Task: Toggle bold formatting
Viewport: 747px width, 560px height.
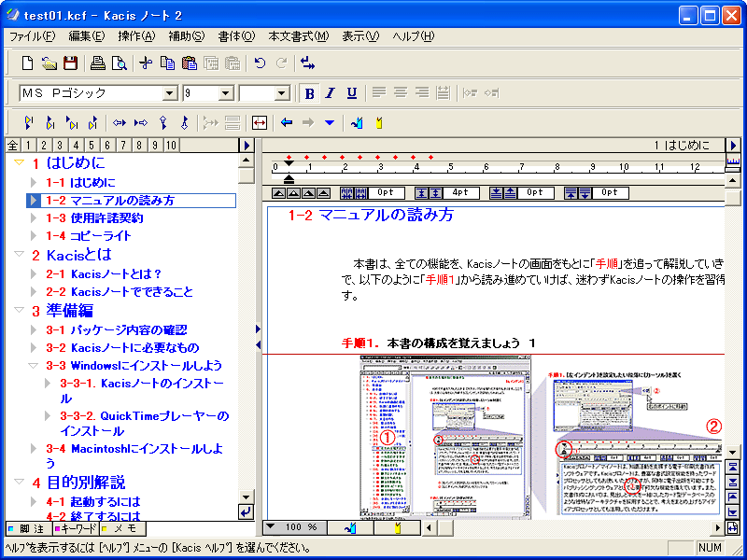Action: 309,93
